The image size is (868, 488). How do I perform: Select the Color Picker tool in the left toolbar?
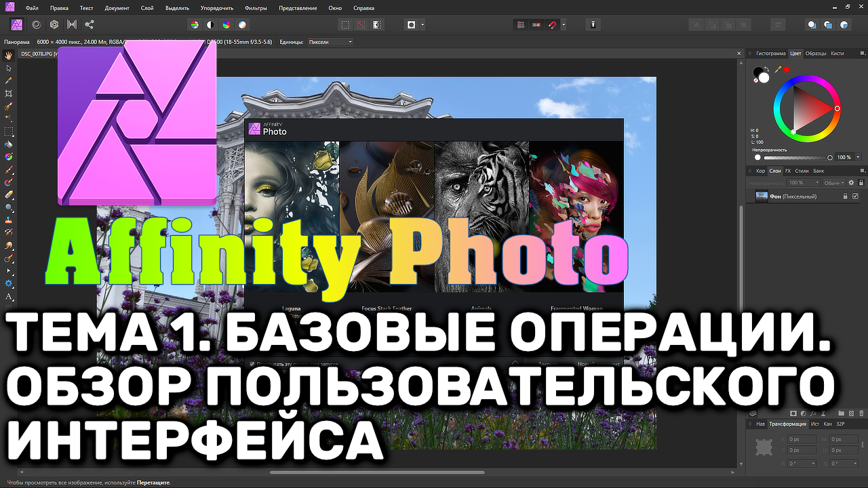tap(9, 81)
